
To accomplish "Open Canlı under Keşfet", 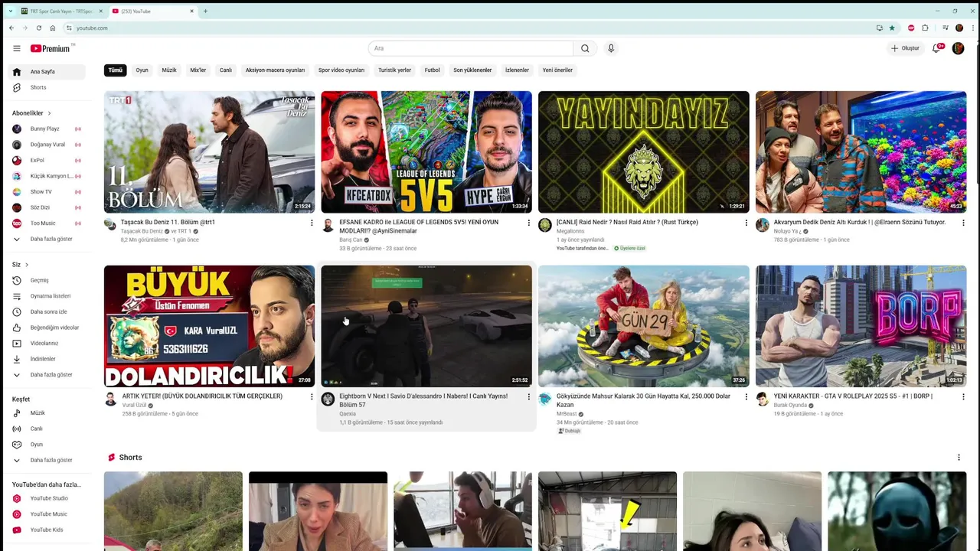I will click(x=47, y=429).
